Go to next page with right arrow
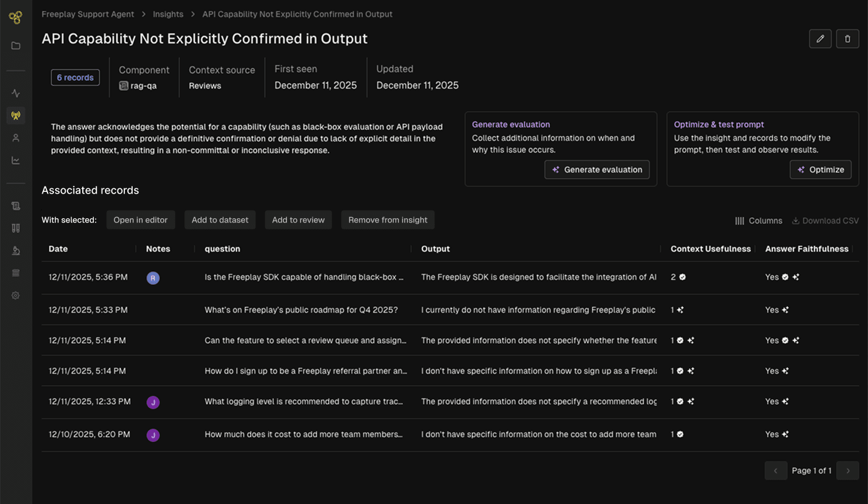The height and width of the screenshot is (504, 868). click(x=847, y=471)
